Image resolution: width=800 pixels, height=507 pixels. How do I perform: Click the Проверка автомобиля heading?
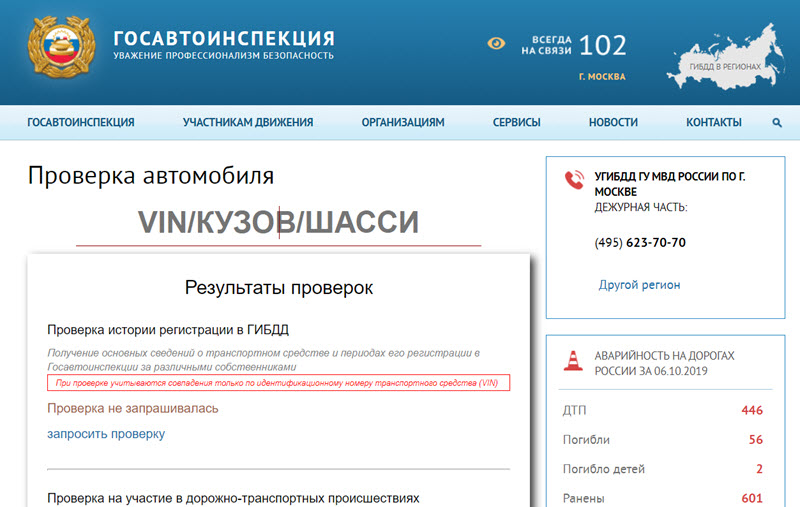pos(151,176)
